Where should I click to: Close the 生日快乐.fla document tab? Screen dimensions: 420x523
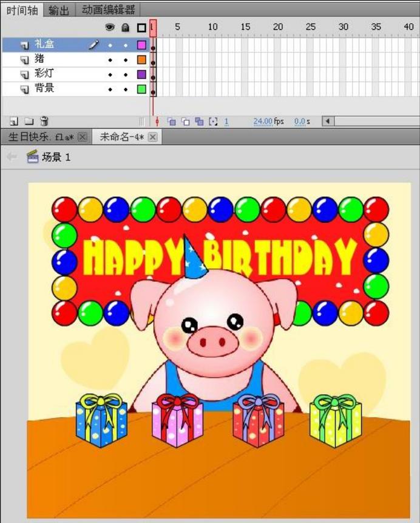click(83, 137)
